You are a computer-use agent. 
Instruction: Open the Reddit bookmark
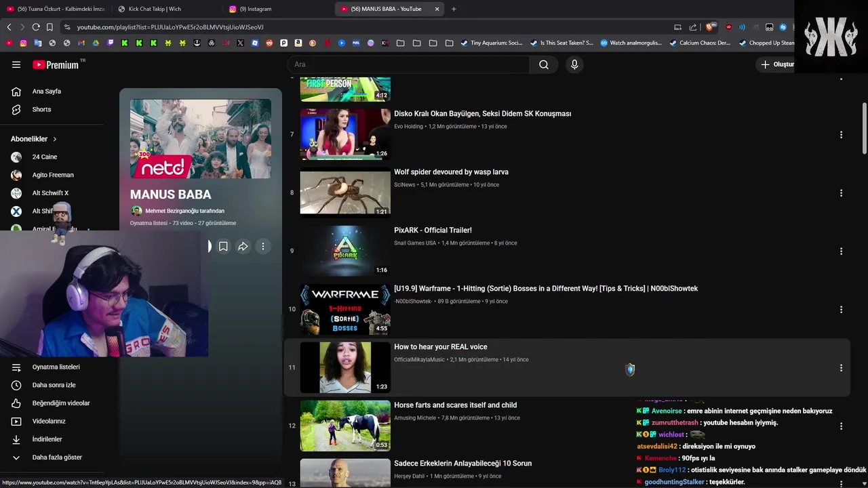269,43
